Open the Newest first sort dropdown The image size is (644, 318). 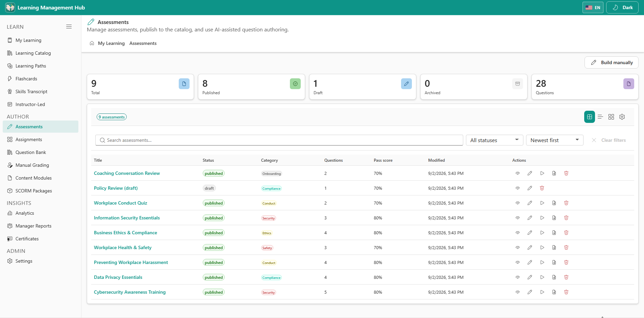click(554, 140)
